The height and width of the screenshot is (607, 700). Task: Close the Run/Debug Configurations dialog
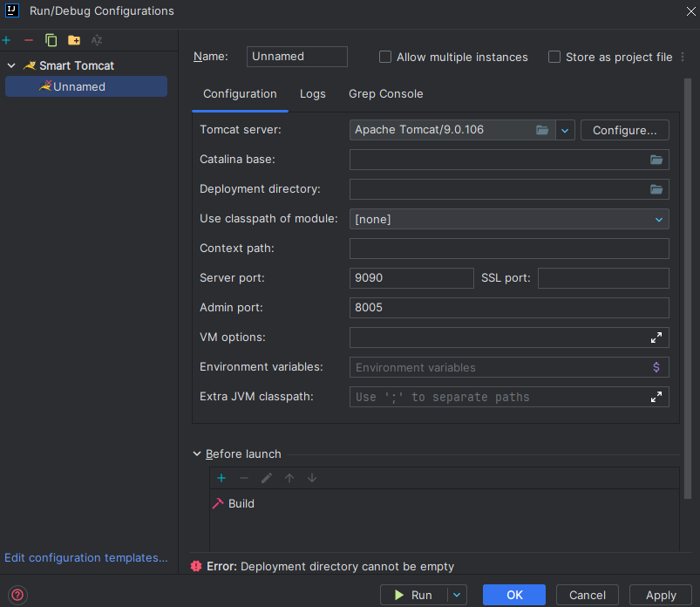click(690, 11)
